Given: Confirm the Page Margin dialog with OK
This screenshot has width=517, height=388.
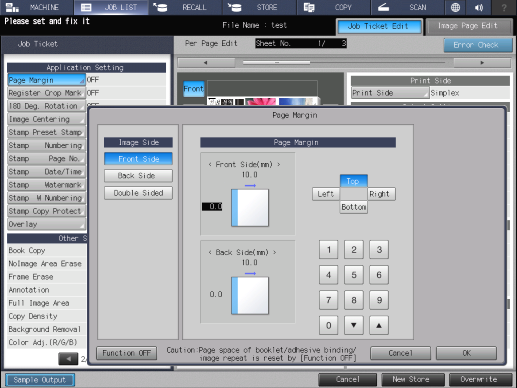Looking at the screenshot, I should 466,353.
